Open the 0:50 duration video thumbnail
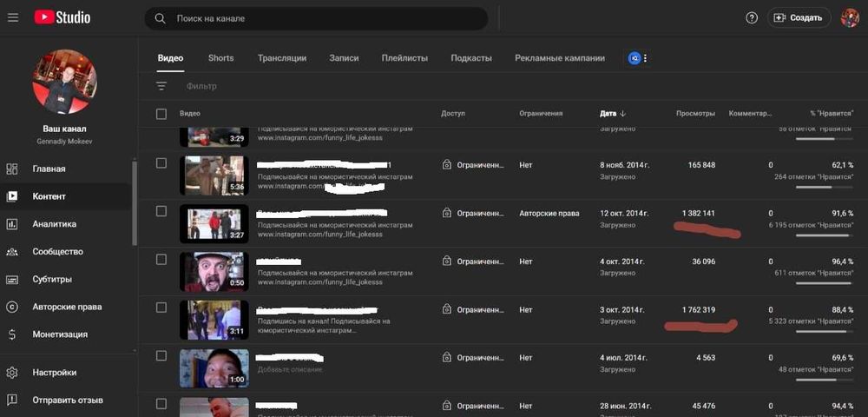The width and height of the screenshot is (868, 417). coord(214,271)
